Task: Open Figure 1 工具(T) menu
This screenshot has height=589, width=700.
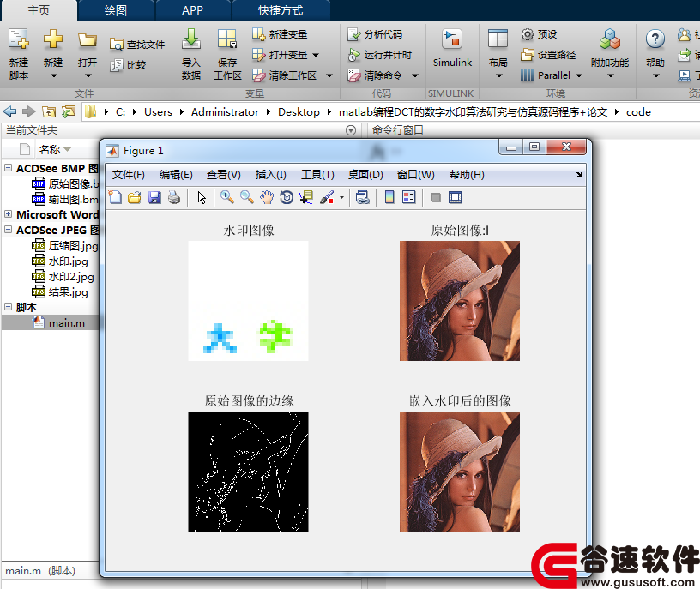Action: [317, 175]
